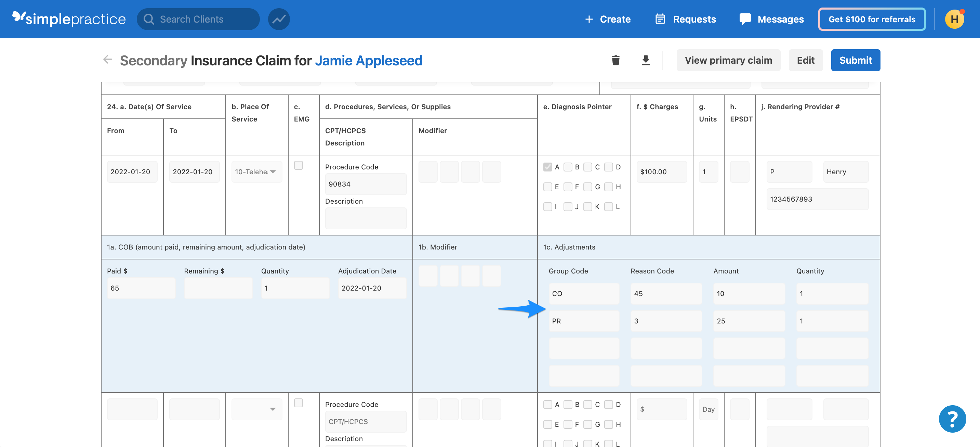Open the Jamie Appleseed client link
The width and height of the screenshot is (980, 447).
[368, 60]
